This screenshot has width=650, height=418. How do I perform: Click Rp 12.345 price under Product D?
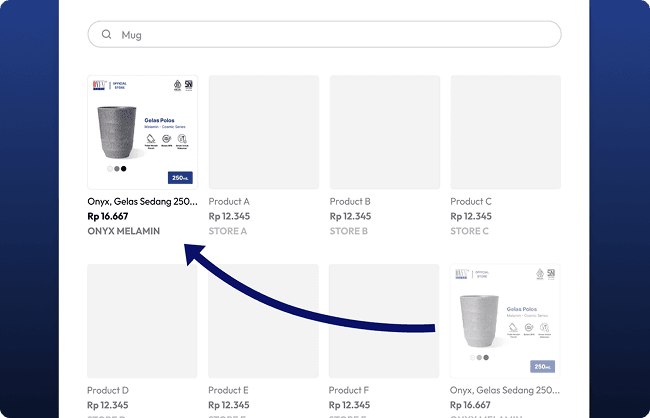coord(108,405)
